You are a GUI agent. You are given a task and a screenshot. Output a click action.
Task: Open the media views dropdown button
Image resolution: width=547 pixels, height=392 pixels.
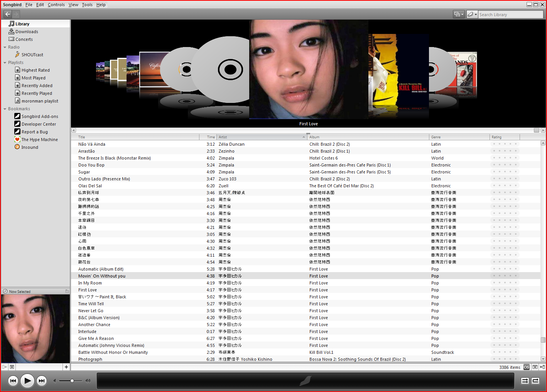(x=459, y=14)
